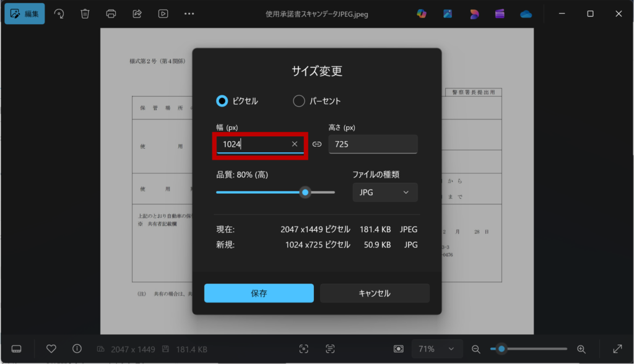Screen dimensions: 634x364
Task: Click the printer icon in the toolbar
Action: pyautogui.click(x=111, y=14)
